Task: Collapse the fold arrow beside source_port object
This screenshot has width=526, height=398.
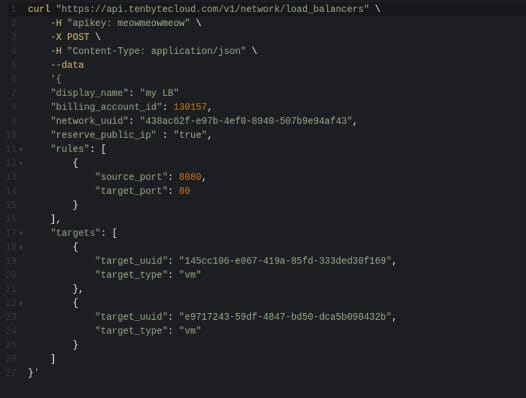Action: tap(21, 164)
